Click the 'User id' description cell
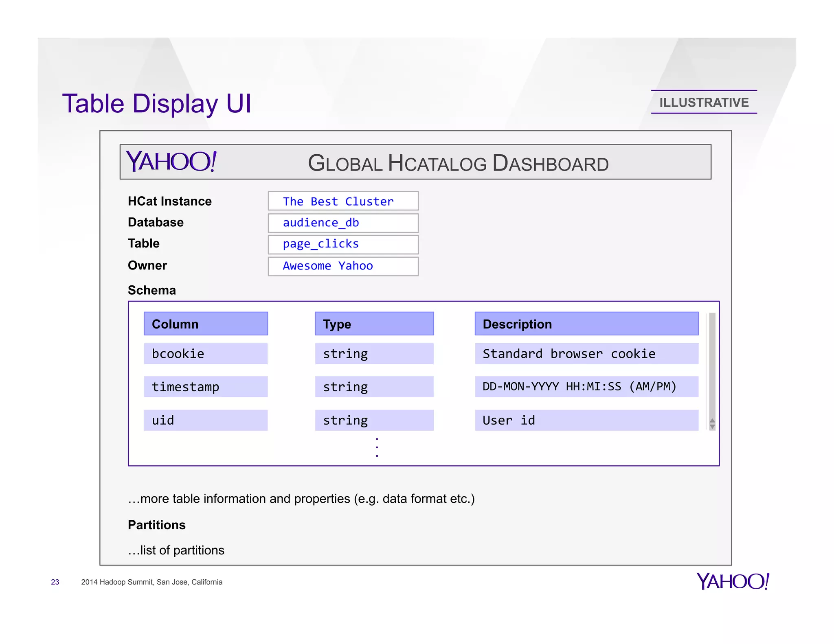 point(586,420)
